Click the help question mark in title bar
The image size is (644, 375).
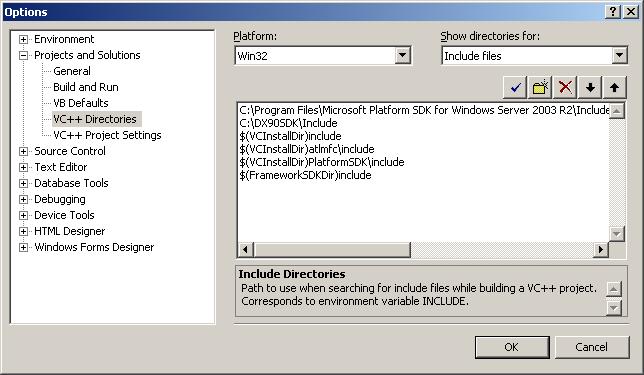(x=613, y=12)
